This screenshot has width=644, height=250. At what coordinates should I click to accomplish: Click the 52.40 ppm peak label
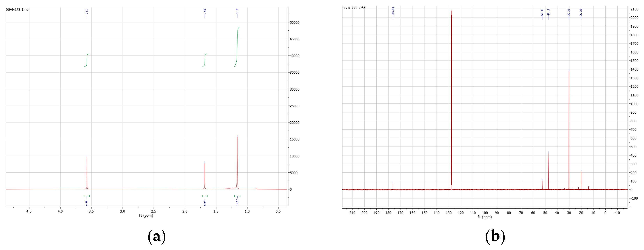click(542, 12)
